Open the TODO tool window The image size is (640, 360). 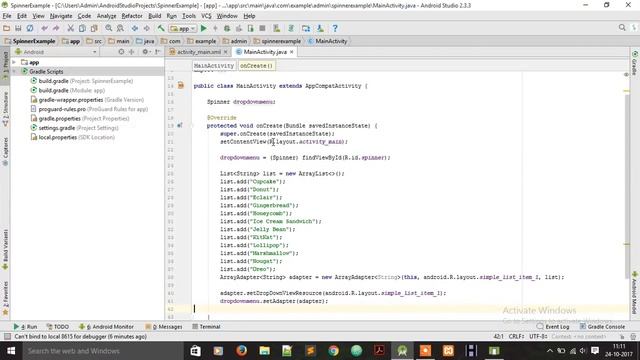coord(57,327)
